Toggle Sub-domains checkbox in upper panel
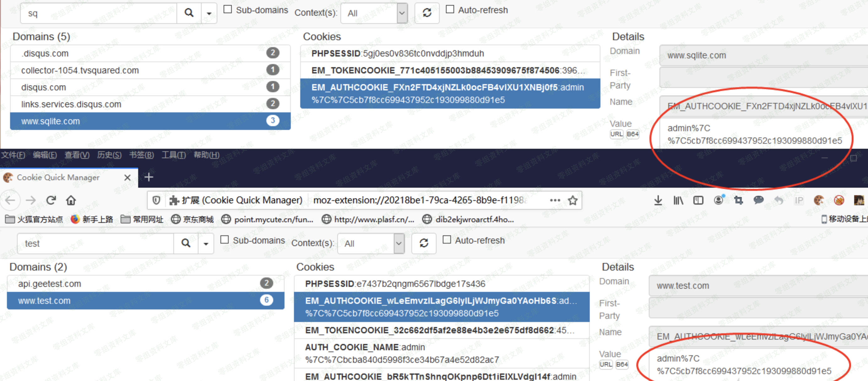 tap(228, 9)
